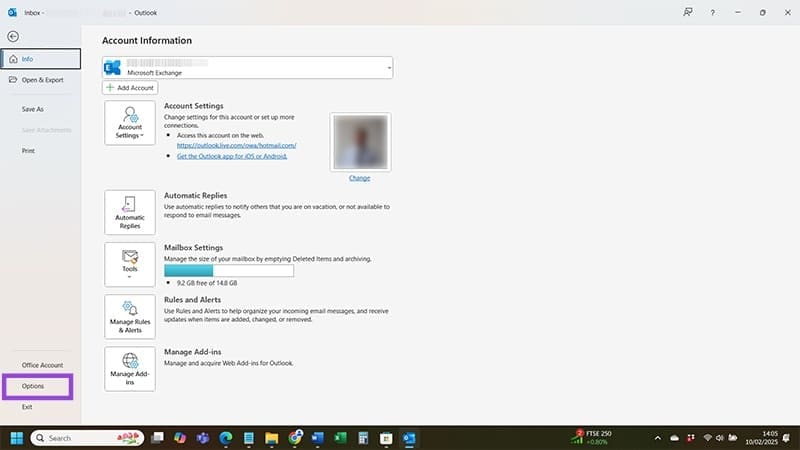Open the Windows Start menu
800x450 pixels.
coord(16,438)
